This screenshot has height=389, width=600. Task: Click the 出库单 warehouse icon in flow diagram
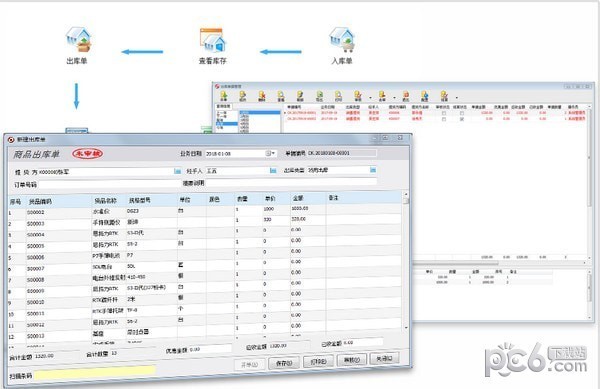tap(78, 39)
